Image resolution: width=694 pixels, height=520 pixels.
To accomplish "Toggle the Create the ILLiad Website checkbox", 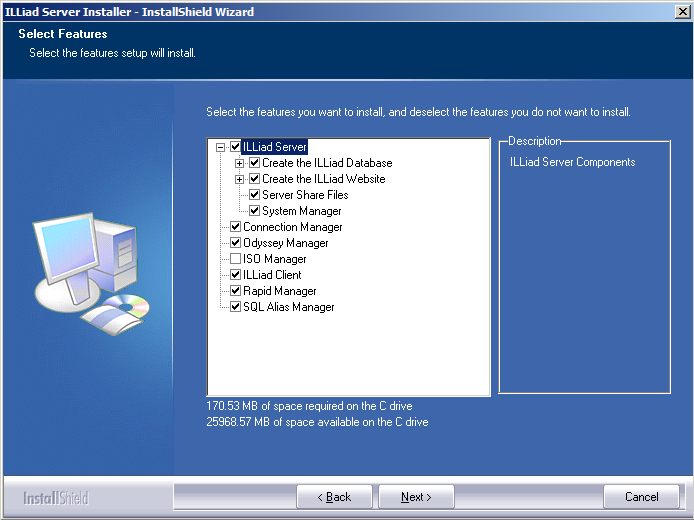I will [255, 179].
